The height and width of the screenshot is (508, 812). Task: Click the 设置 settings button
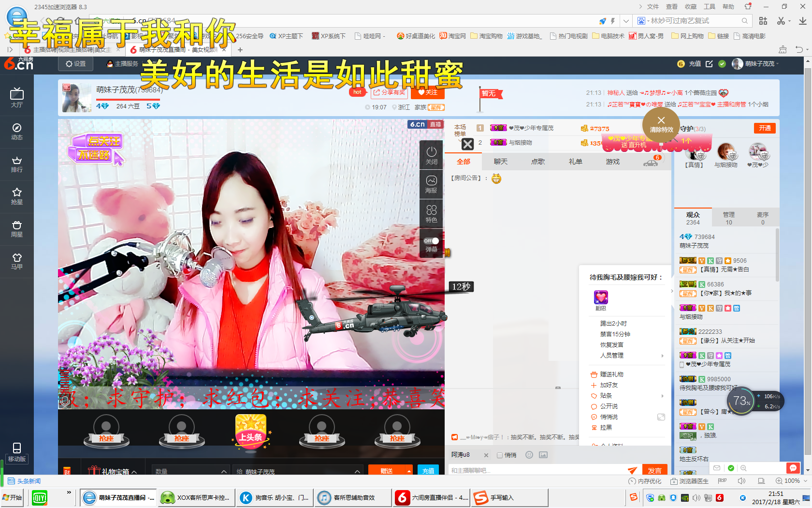[76, 64]
